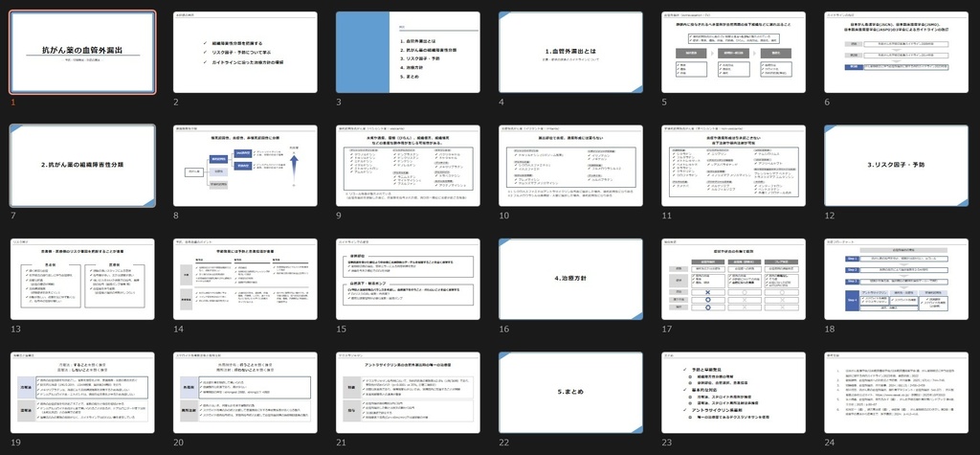Select slide 21 anthracycline treatment thumbnail

pyautogui.click(x=408, y=393)
